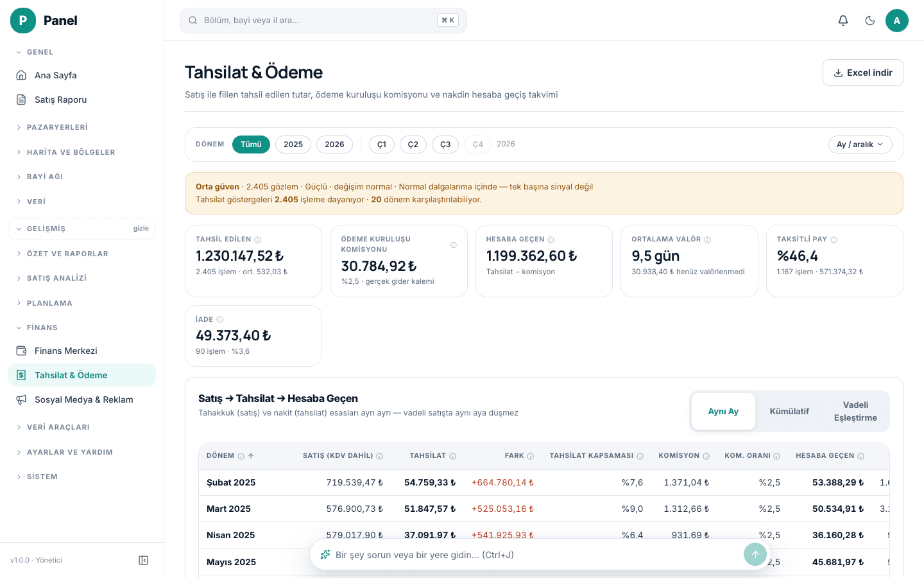This screenshot has height=578, width=924.
Task: Download with Excel indir button
Action: point(863,73)
